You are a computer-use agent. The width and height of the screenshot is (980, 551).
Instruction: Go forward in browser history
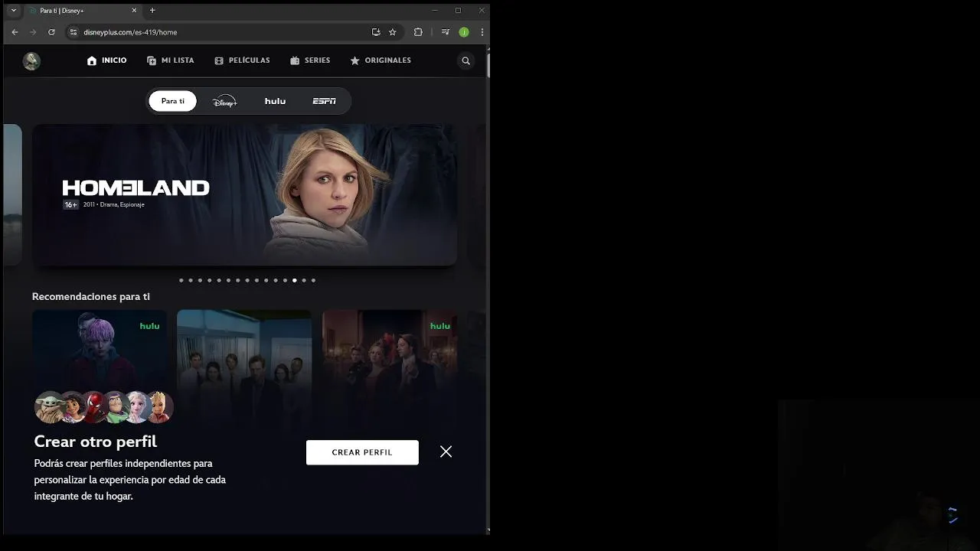coord(33,32)
